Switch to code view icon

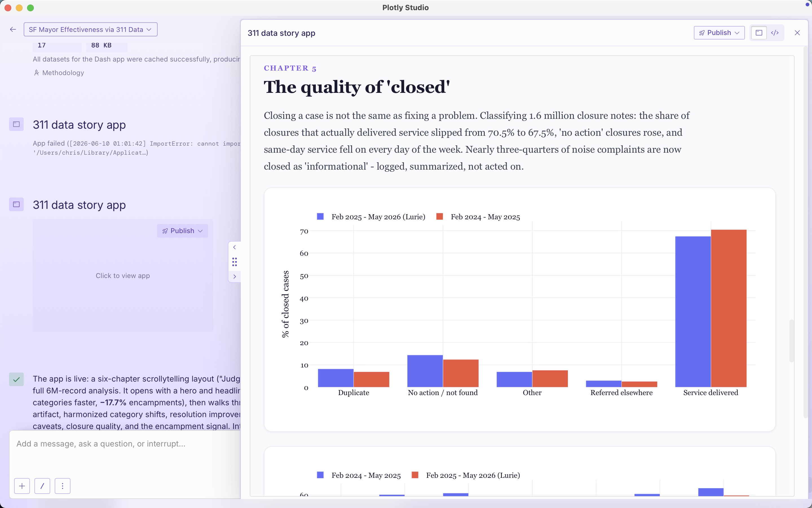coord(775,32)
